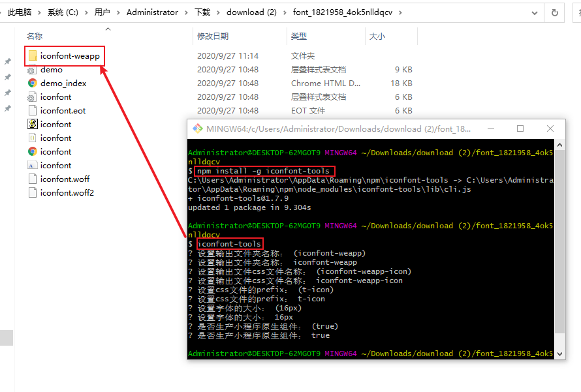Select the iconfont-weapp folder name
581x392 pixels.
click(70, 56)
